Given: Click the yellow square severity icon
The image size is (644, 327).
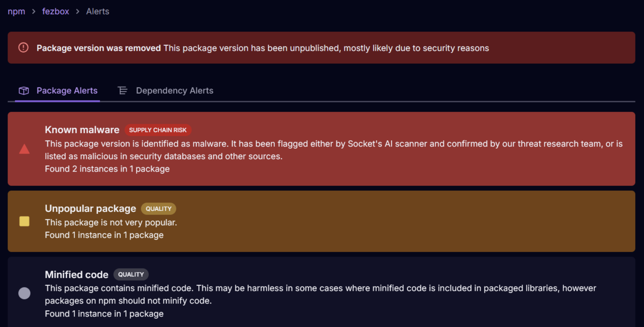Looking at the screenshot, I should [24, 221].
